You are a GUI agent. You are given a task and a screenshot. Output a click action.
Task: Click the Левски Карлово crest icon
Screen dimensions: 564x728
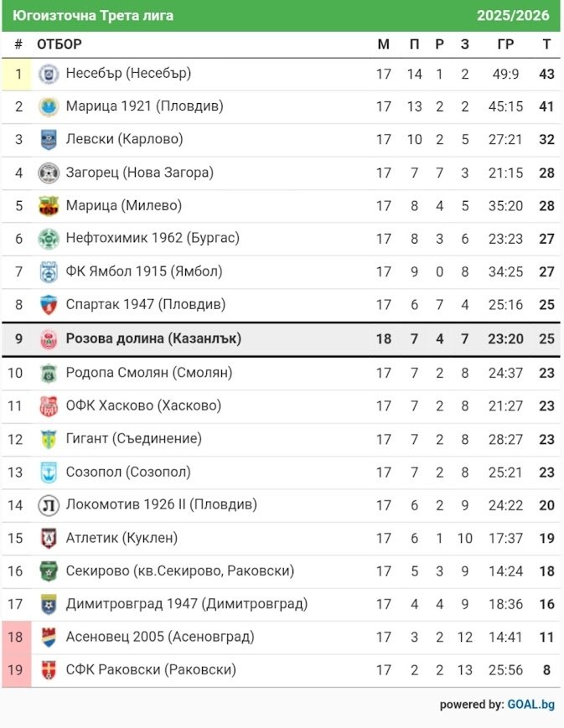49,140
